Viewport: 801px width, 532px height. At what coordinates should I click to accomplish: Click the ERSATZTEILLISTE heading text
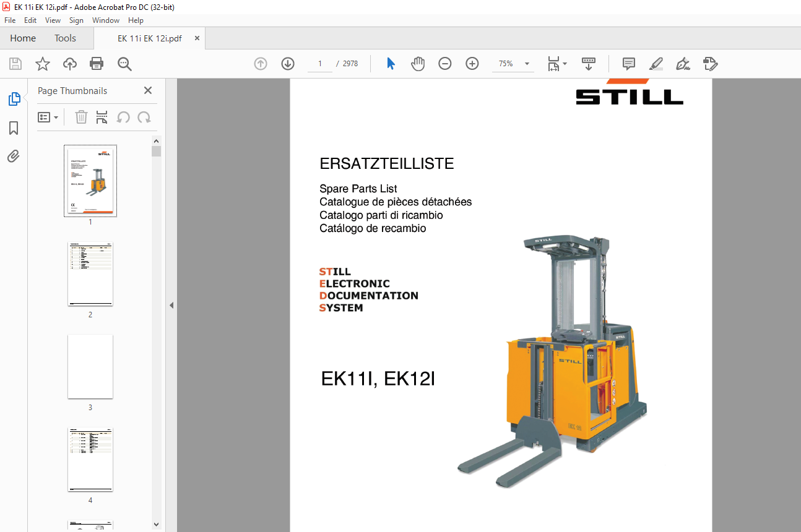click(x=387, y=164)
